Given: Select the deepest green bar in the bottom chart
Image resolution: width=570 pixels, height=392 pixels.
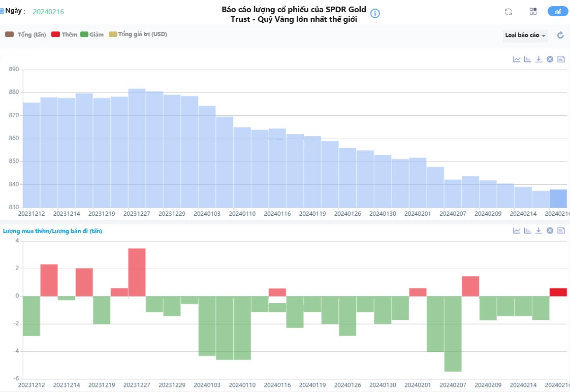Looking at the screenshot, I should tap(453, 334).
